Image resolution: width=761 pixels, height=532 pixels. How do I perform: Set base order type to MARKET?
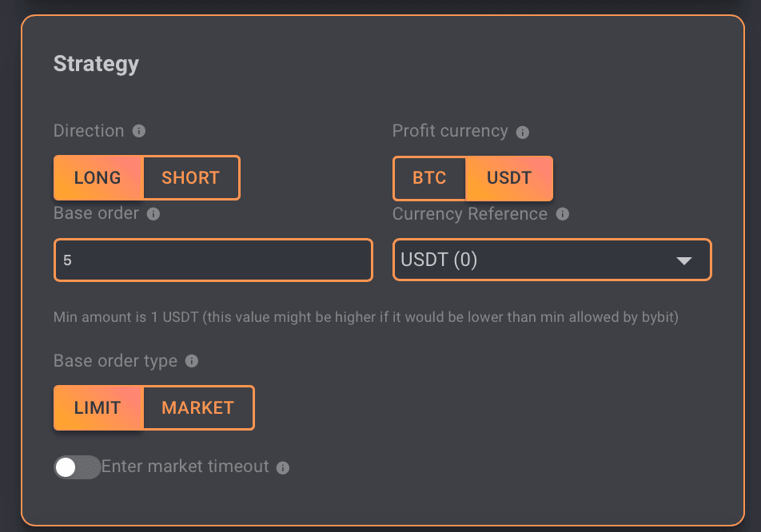click(197, 407)
